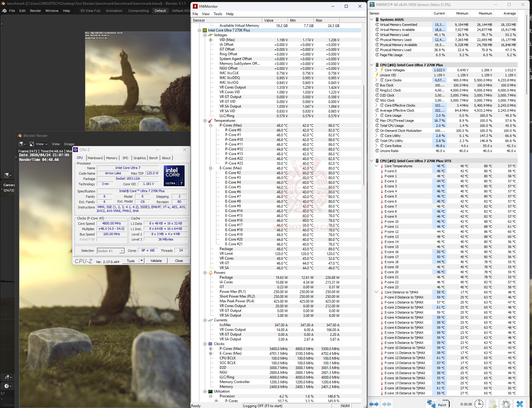Open the Tools menu in HWMonitor
Screen dimensions: 532x408
point(218,14)
